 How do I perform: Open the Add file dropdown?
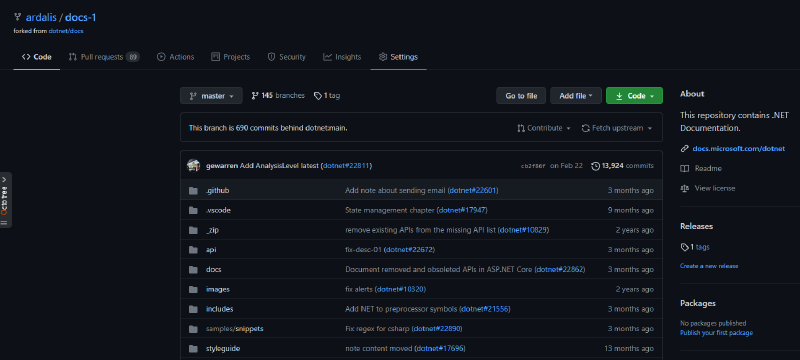pos(576,96)
